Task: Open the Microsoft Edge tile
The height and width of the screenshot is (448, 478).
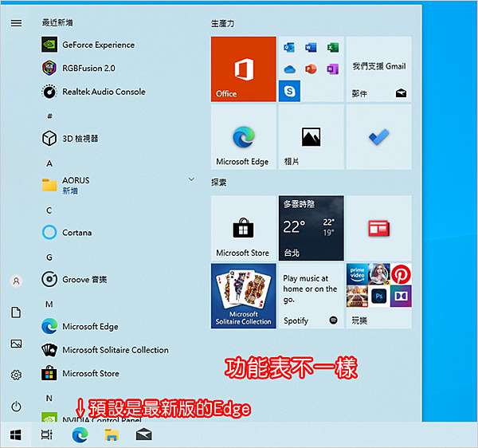Action: point(243,137)
